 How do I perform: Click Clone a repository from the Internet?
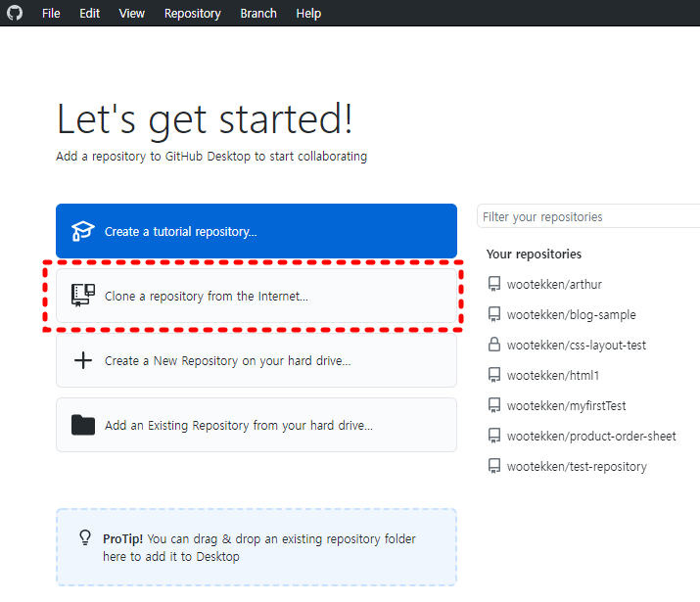coord(257,296)
